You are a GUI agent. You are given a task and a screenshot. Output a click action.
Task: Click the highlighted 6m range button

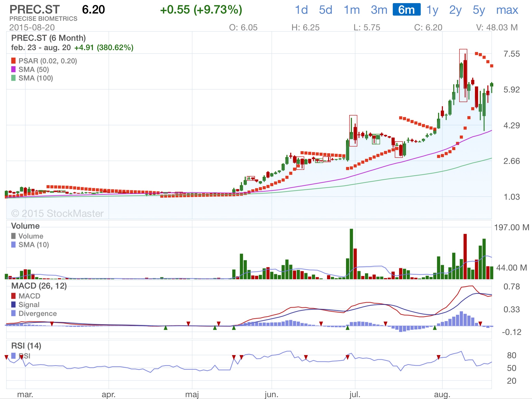click(407, 10)
